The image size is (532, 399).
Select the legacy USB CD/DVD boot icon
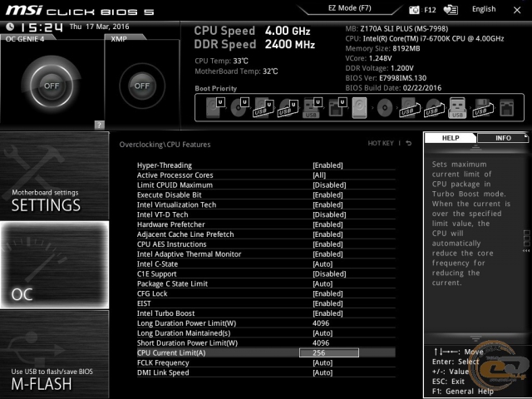(434, 107)
